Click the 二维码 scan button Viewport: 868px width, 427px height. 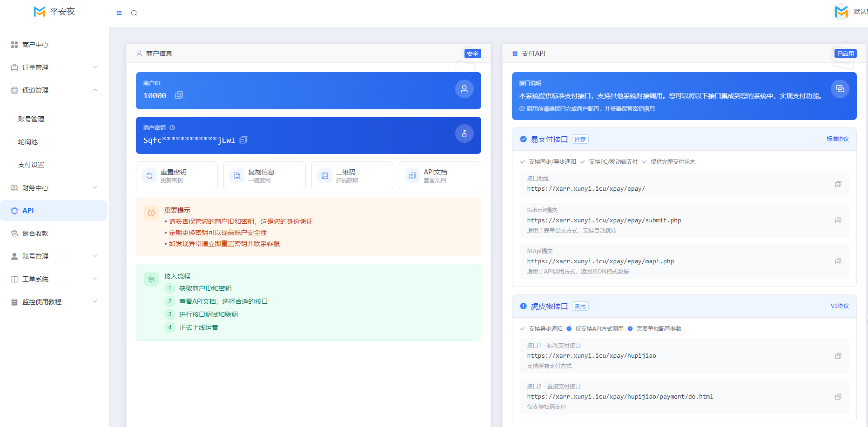pos(352,176)
